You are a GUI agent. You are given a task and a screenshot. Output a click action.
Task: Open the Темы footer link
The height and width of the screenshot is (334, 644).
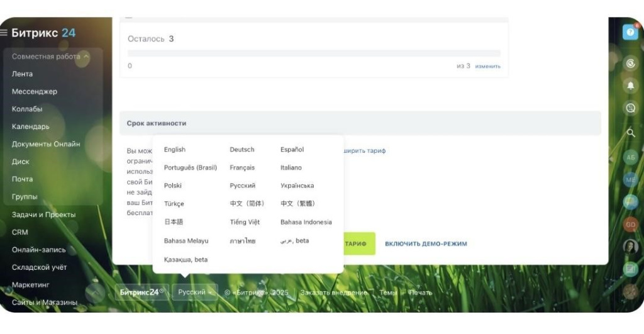click(388, 292)
